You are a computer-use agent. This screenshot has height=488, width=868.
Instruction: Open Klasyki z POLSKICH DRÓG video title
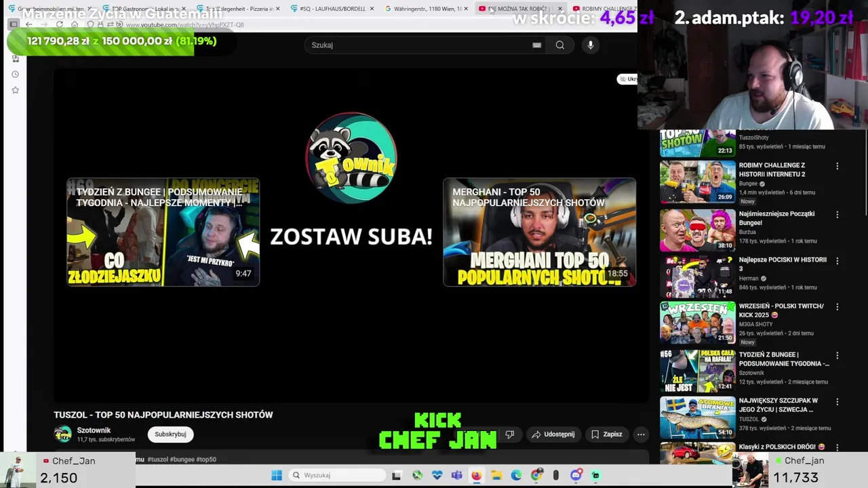coord(782,447)
